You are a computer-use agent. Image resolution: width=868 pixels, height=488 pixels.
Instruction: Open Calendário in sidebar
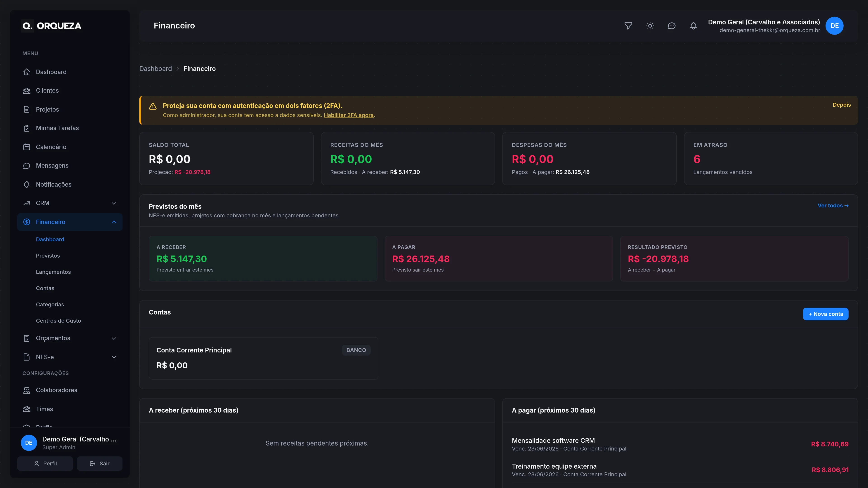click(x=70, y=147)
